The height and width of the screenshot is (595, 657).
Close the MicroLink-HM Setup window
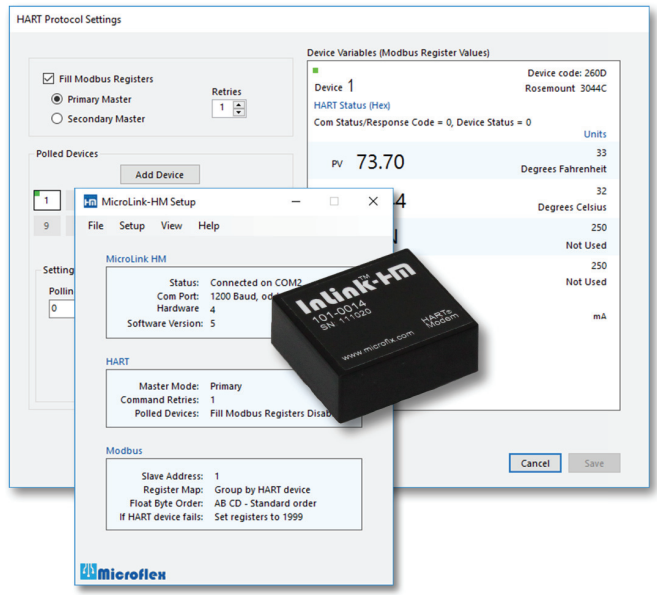pyautogui.click(x=373, y=202)
